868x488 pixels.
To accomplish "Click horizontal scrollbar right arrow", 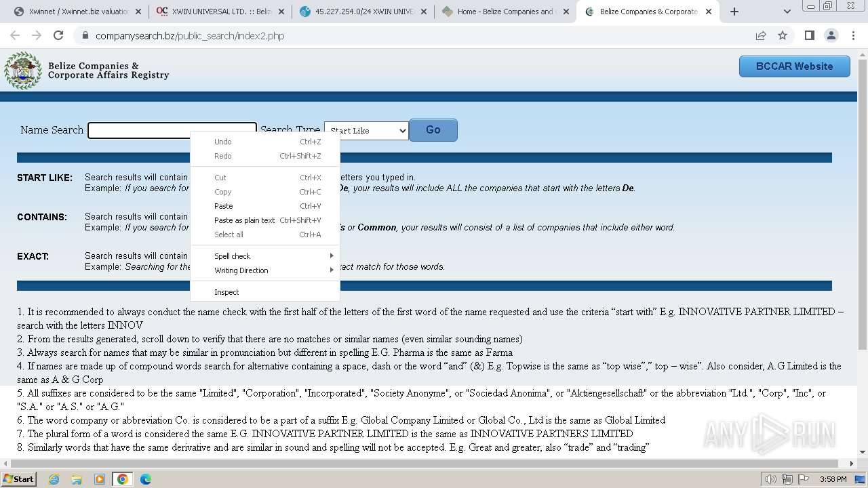I will (x=852, y=464).
